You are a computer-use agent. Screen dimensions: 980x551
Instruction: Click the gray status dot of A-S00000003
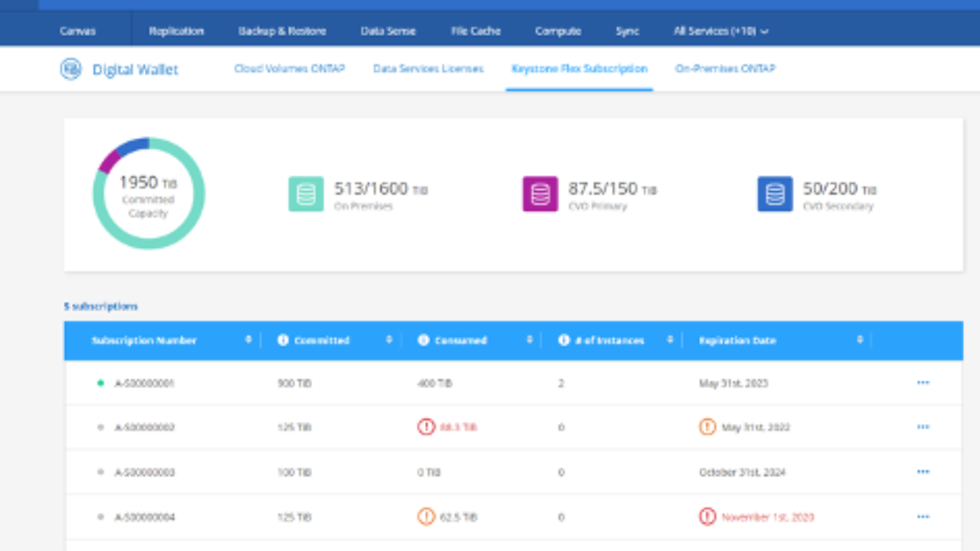coord(100,472)
